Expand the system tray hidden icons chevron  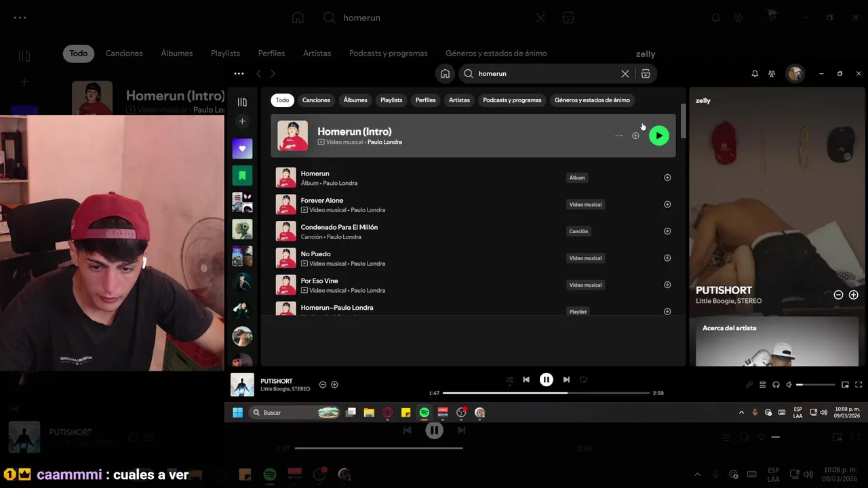click(741, 412)
